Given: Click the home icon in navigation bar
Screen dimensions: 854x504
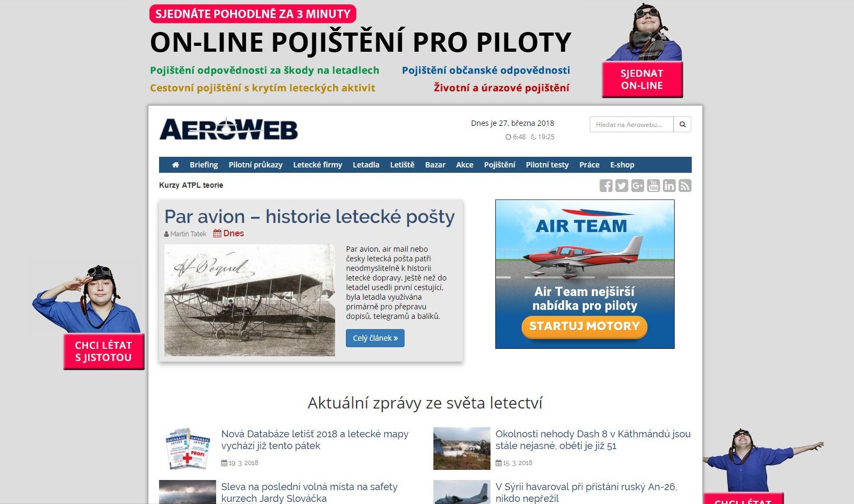Looking at the screenshot, I should tap(175, 165).
